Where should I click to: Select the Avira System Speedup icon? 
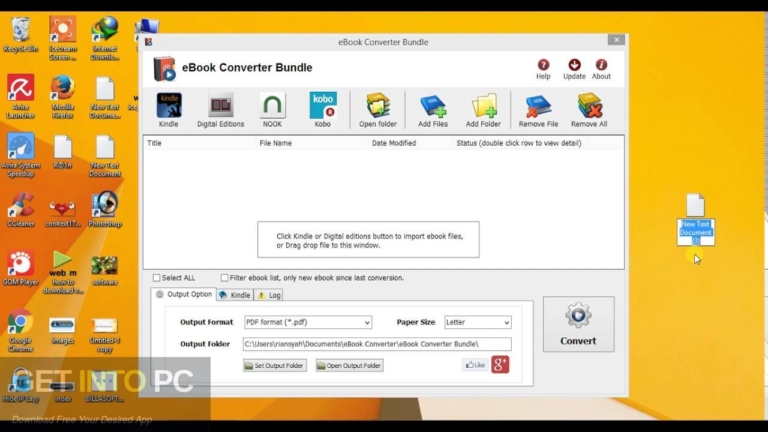click(x=21, y=155)
